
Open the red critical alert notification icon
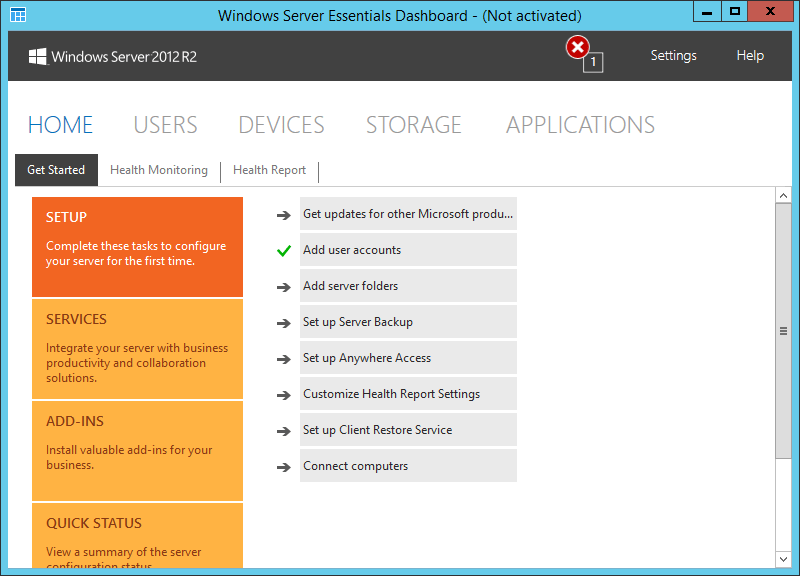578,46
